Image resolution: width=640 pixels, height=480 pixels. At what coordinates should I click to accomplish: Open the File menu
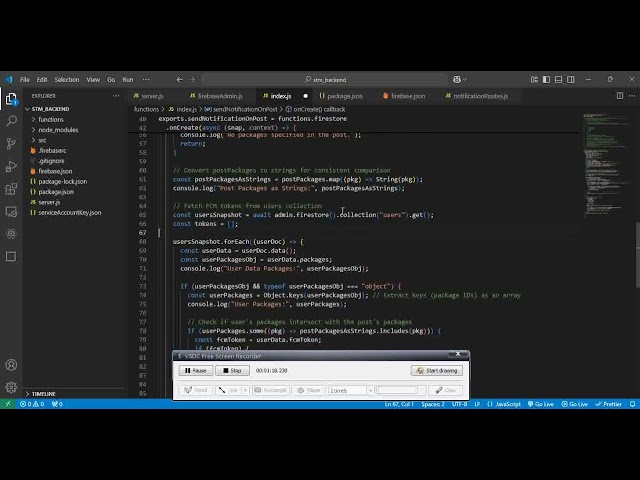click(x=24, y=80)
